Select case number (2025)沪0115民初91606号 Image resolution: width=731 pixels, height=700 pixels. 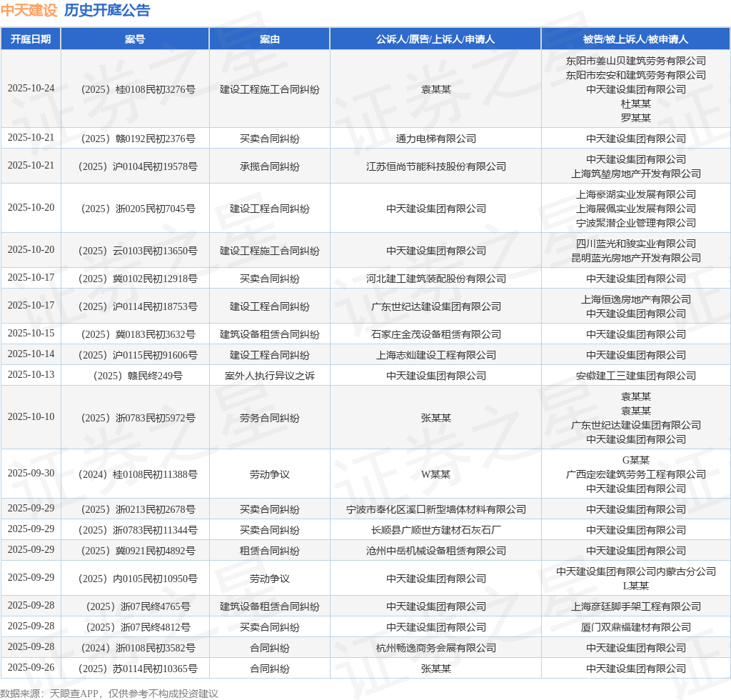coord(138,356)
